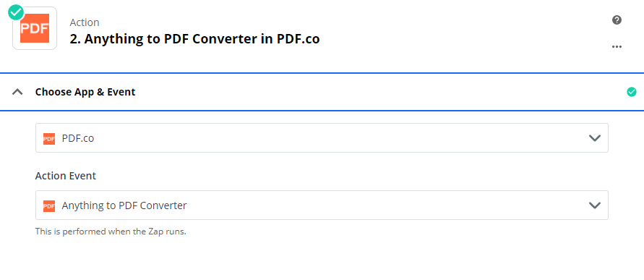
Task: Open the PDF.co app selection field
Action: (322, 137)
